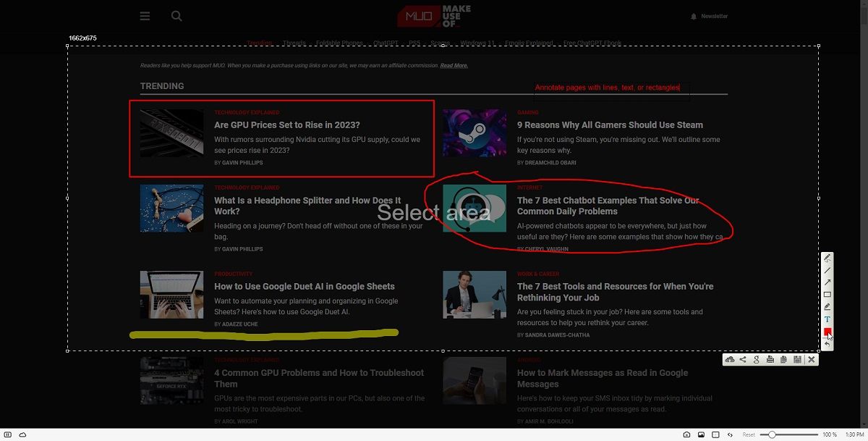This screenshot has width=868, height=441.
Task: Select the straight line tool
Action: click(827, 270)
